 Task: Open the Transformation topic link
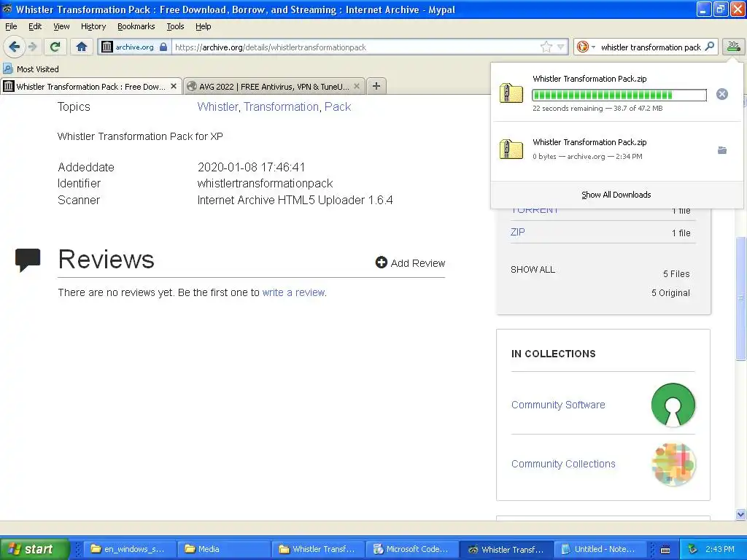coord(281,106)
